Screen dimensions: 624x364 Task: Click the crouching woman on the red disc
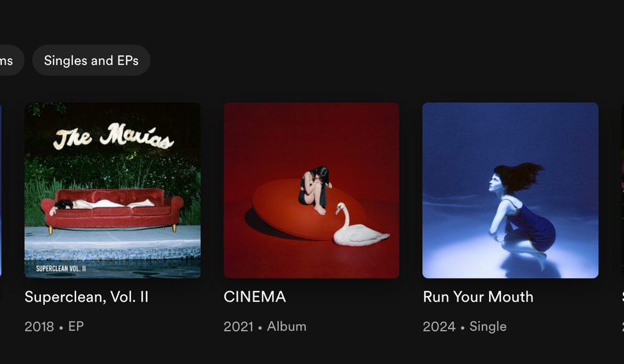coord(314,190)
